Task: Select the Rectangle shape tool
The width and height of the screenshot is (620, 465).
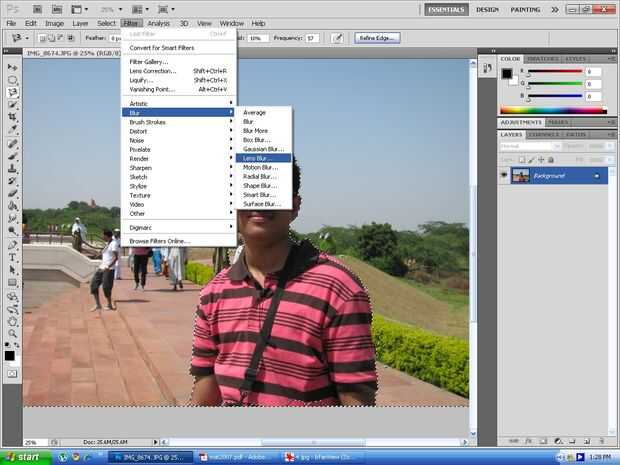Action: 12,282
